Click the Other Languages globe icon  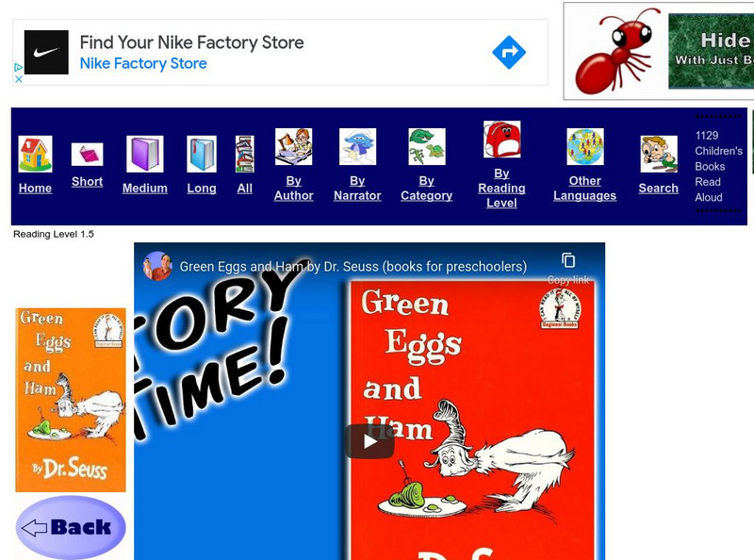584,147
